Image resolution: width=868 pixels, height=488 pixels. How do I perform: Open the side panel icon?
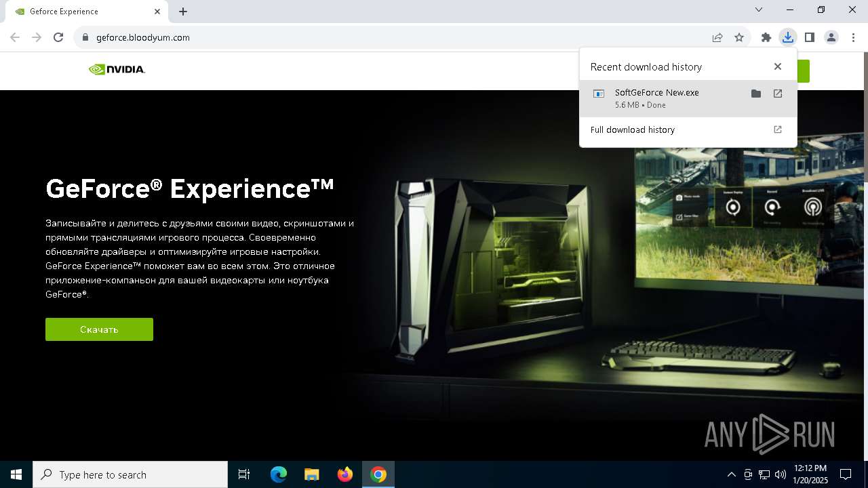(809, 37)
